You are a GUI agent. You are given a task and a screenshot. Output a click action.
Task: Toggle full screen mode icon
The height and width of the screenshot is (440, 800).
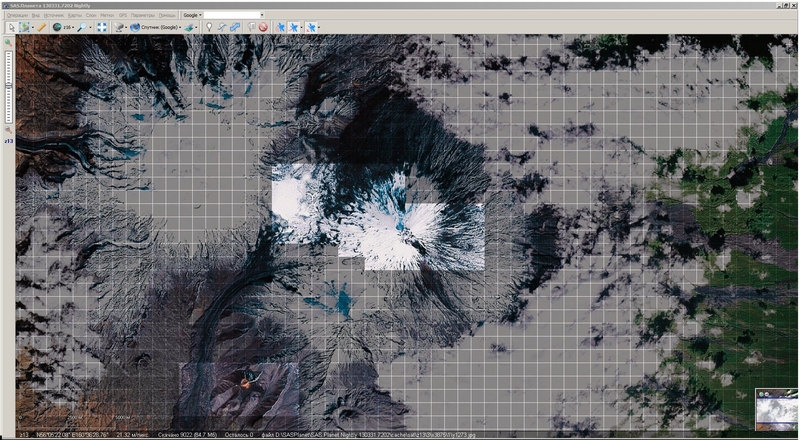click(x=102, y=27)
